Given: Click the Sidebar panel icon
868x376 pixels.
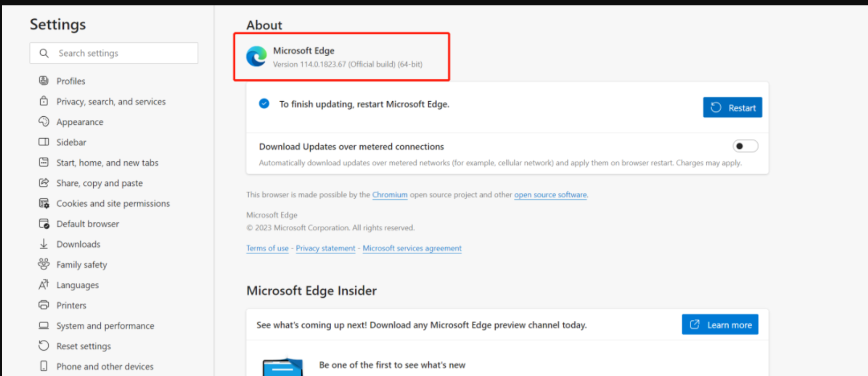Looking at the screenshot, I should (x=43, y=142).
